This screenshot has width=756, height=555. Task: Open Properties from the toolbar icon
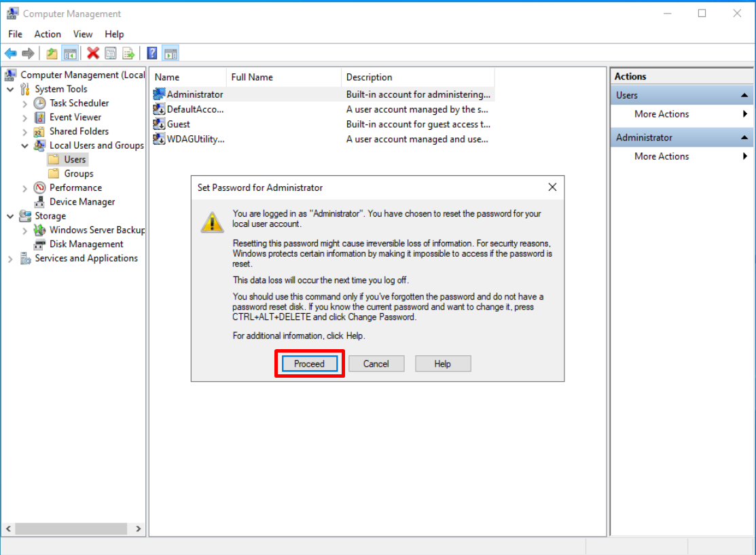coord(111,54)
